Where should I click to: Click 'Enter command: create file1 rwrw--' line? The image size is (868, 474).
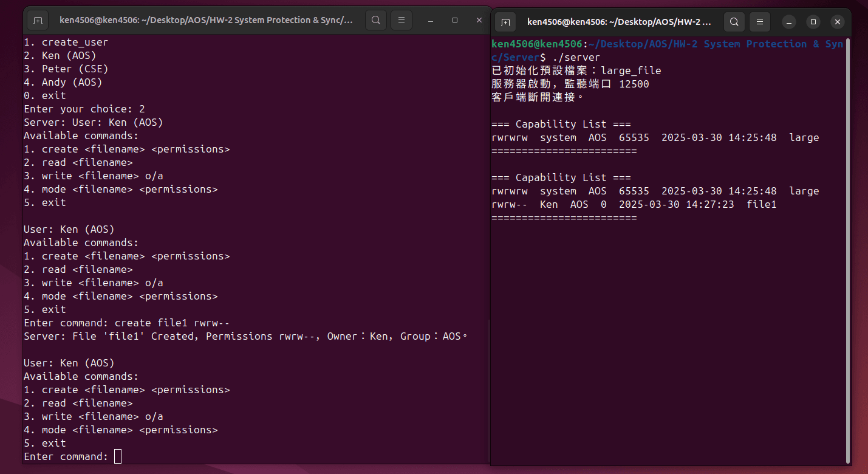coord(127,323)
